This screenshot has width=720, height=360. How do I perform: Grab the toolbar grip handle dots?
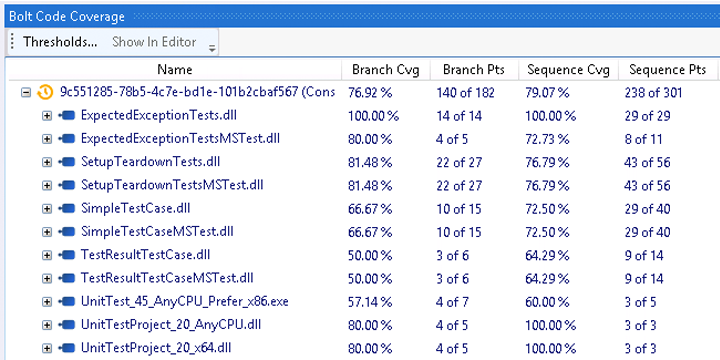point(12,42)
